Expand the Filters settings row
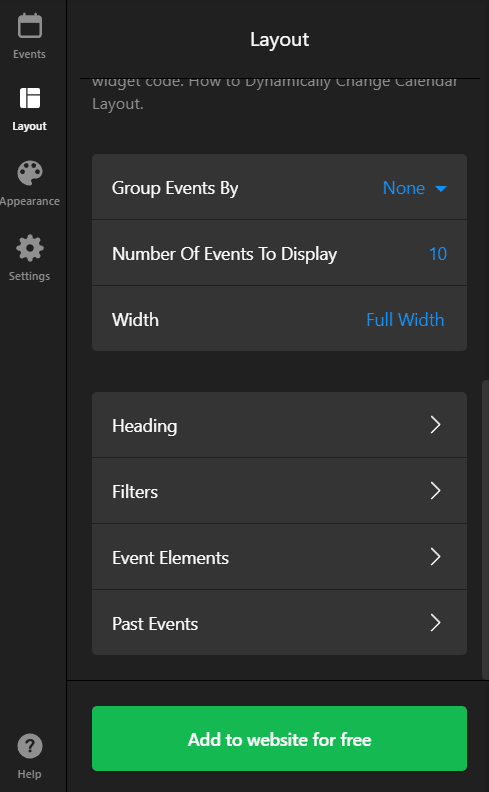489x792 pixels. coord(279,491)
